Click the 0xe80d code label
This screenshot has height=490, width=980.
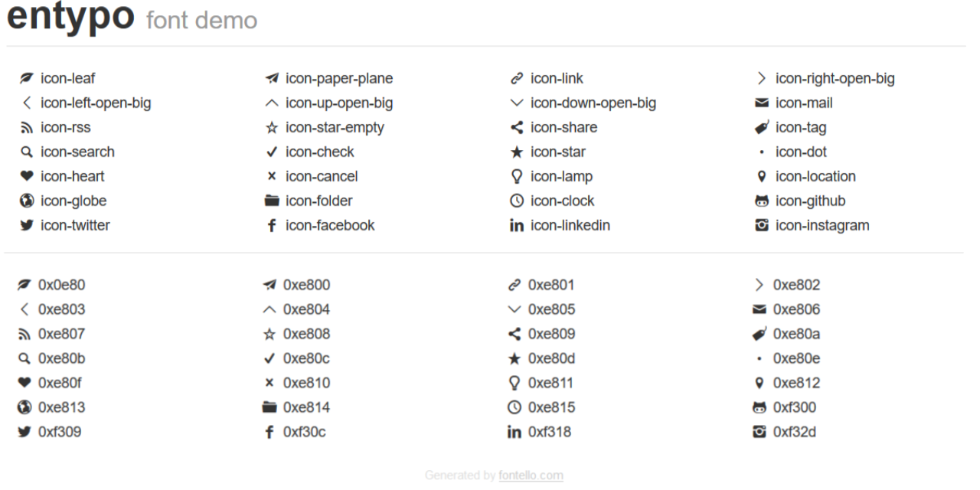551,358
